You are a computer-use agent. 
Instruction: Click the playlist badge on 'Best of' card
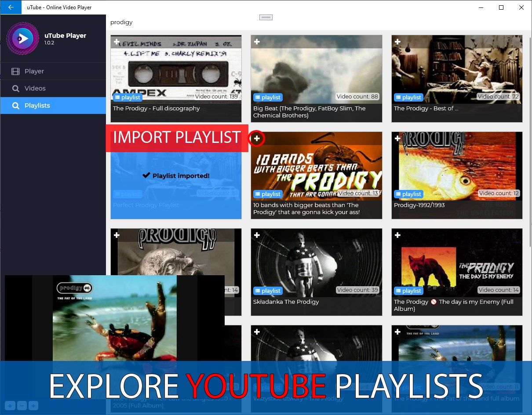[x=408, y=97]
